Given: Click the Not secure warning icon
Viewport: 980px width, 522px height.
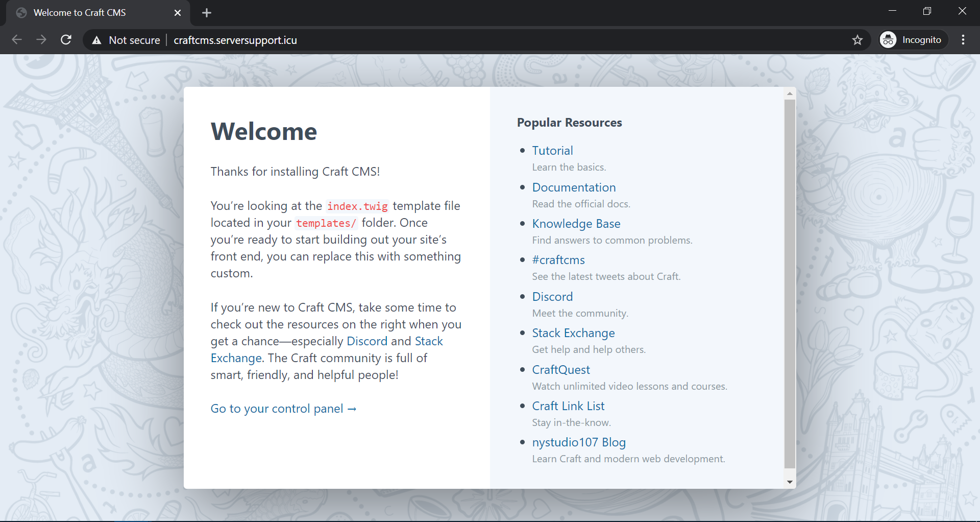Looking at the screenshot, I should pyautogui.click(x=96, y=40).
